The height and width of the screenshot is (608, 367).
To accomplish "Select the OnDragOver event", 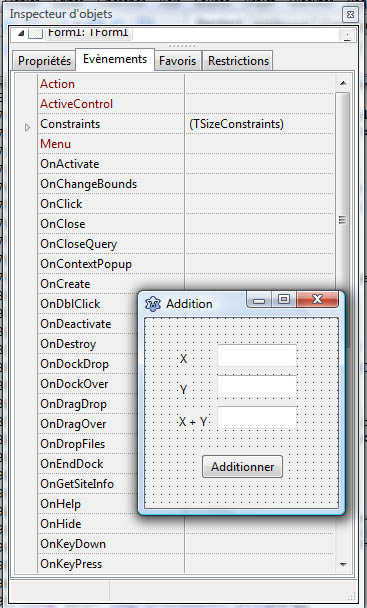I will coord(73,424).
